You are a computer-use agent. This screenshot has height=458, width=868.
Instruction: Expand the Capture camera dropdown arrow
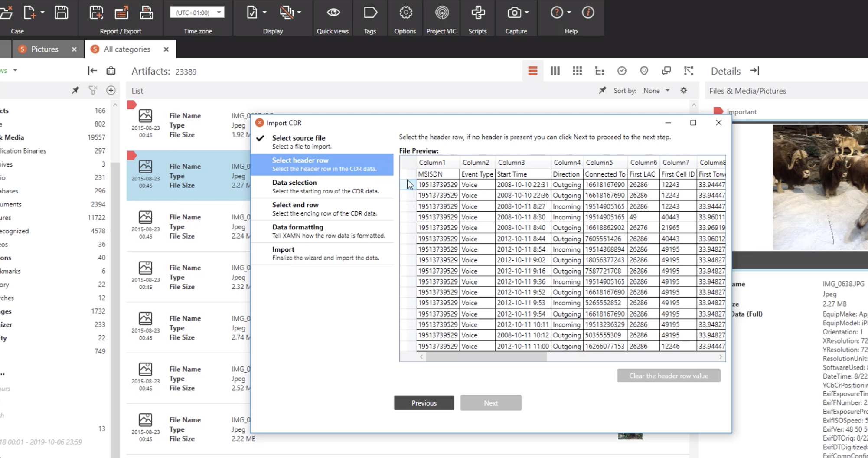point(527,13)
